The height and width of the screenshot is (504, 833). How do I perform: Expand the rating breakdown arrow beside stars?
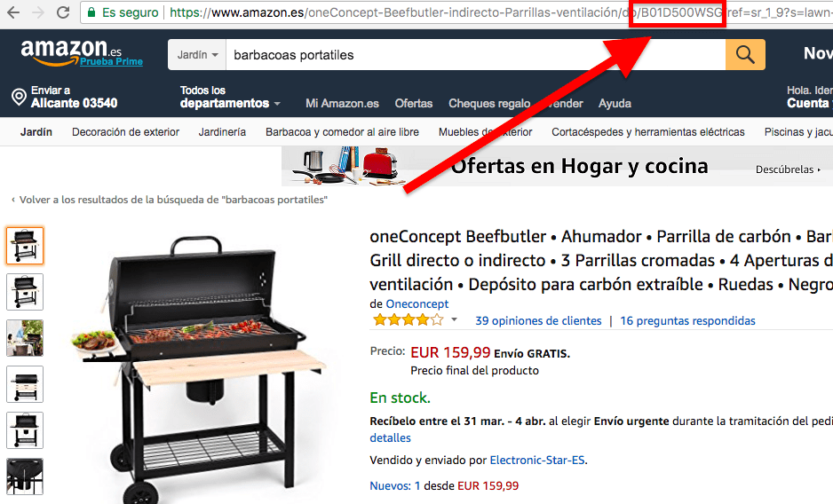[454, 319]
